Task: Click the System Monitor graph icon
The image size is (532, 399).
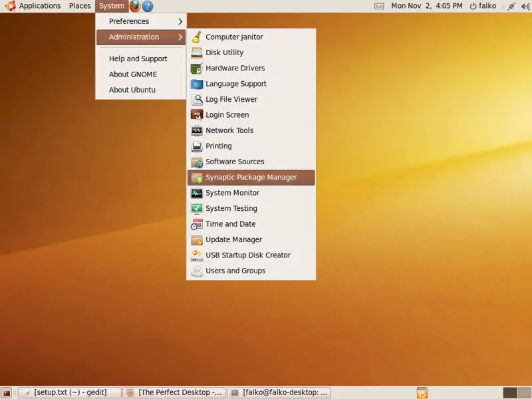Action: coord(196,193)
